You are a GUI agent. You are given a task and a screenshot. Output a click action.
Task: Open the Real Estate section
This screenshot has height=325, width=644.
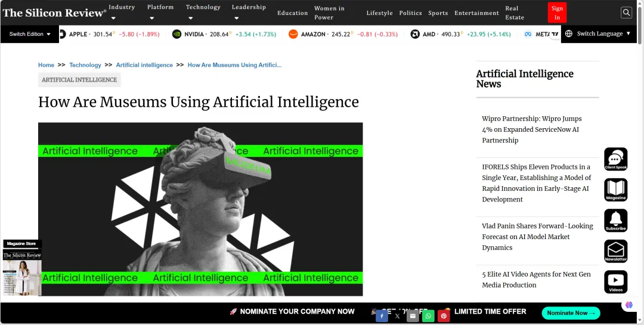(515, 13)
